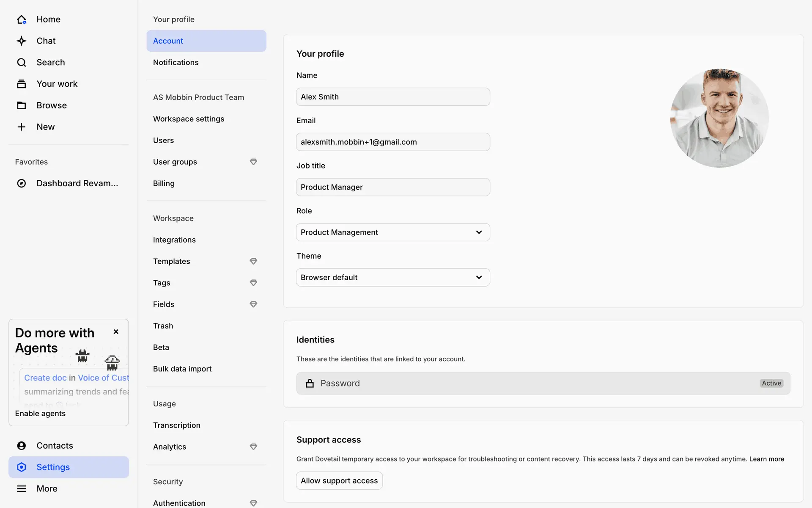
Task: Open the Notifications settings section
Action: click(176, 63)
